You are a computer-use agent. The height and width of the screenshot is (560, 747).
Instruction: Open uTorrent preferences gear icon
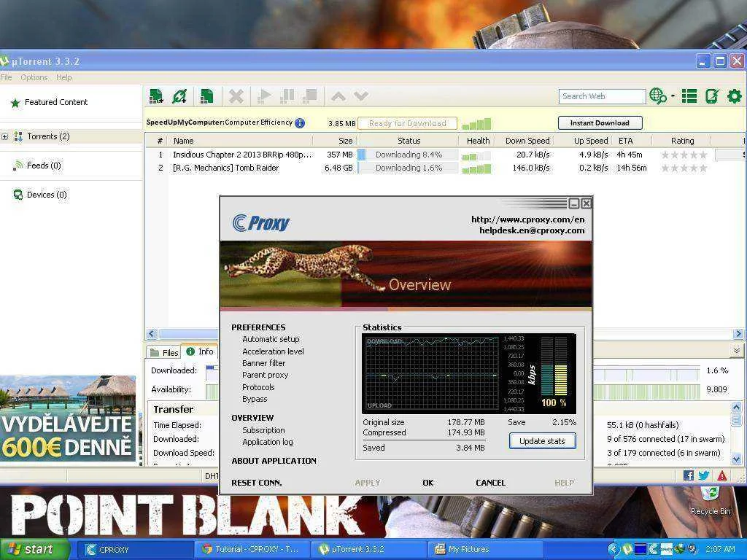tap(734, 96)
